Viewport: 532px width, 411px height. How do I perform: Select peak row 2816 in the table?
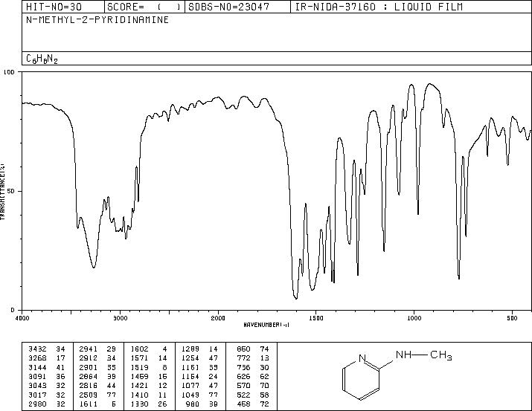[97, 386]
